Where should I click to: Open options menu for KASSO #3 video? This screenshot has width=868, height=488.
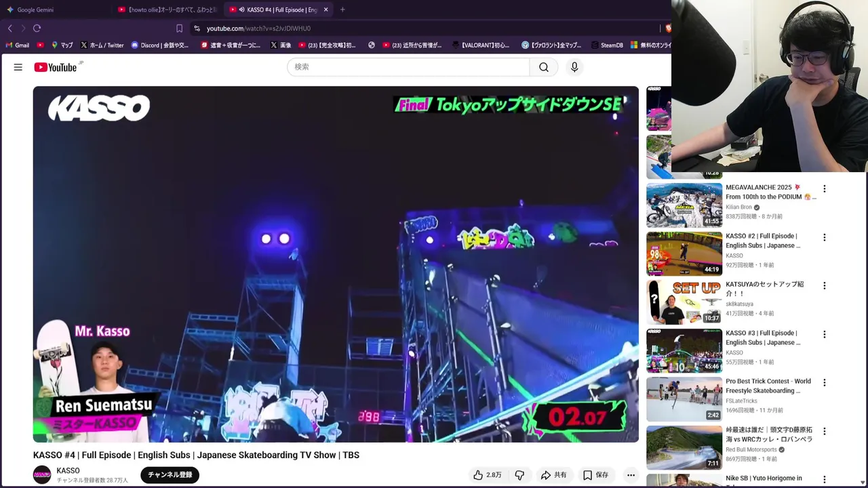tap(825, 335)
